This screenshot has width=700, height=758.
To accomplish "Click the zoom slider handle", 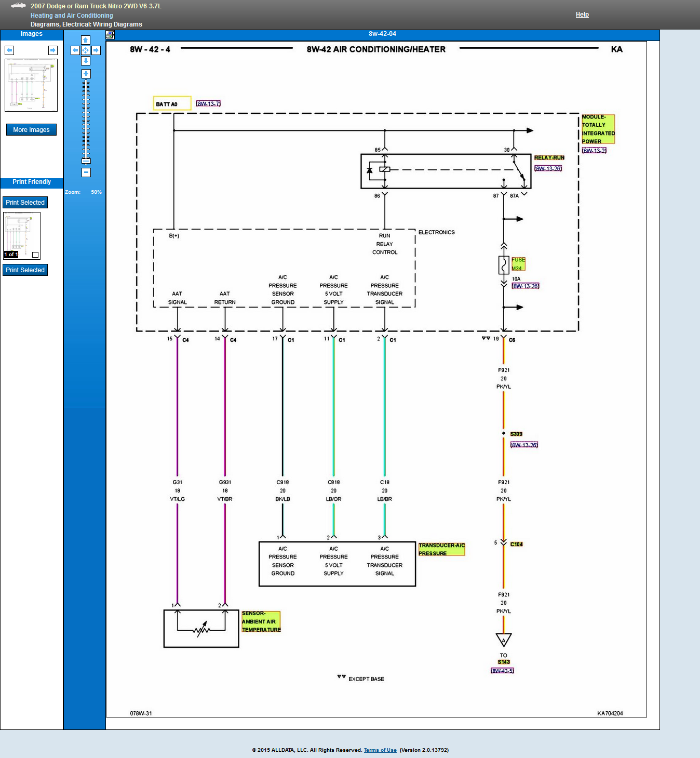I will (x=86, y=161).
